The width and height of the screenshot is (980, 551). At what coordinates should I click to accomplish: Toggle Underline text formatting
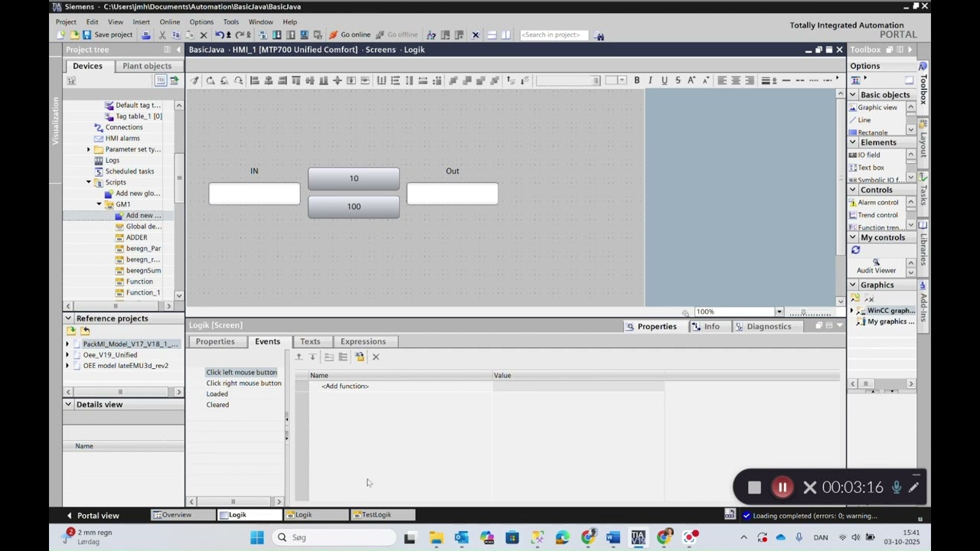(x=664, y=80)
